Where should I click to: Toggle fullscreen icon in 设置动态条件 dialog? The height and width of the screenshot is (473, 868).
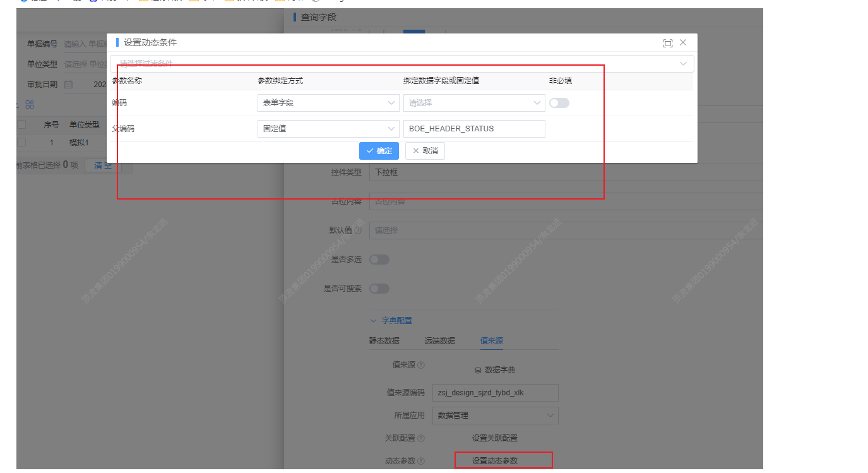[667, 43]
